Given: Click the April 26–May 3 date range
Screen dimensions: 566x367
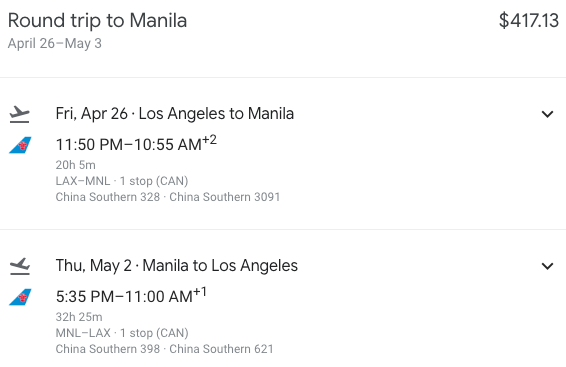Looking at the screenshot, I should coord(55,44).
